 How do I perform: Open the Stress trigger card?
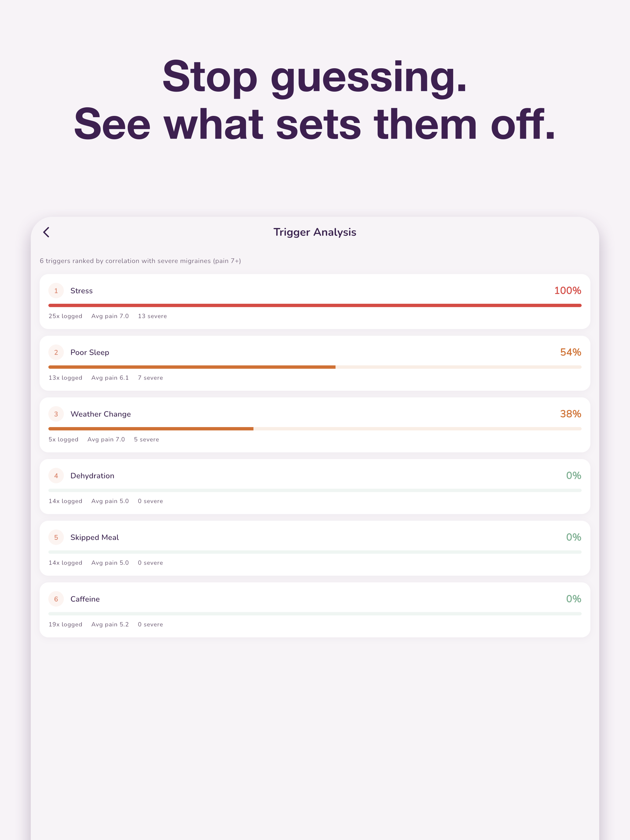315,302
